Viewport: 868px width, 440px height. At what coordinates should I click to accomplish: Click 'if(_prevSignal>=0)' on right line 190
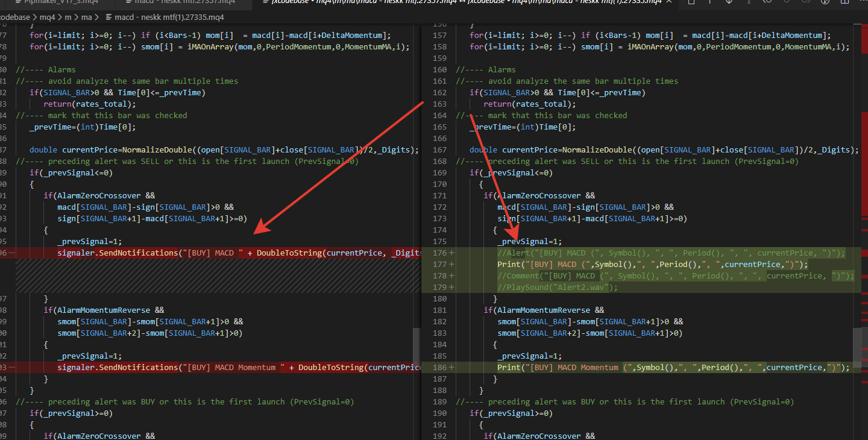pyautogui.click(x=511, y=413)
